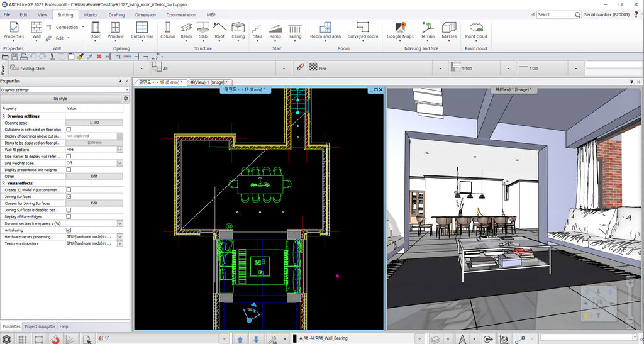644x344 pixels.
Task: Uncheck the Joining Surfaces checkbox
Action: (x=69, y=196)
